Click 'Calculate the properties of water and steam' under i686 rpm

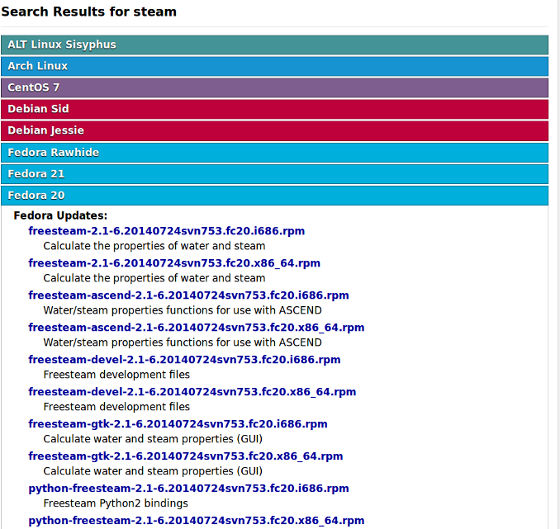point(154,246)
